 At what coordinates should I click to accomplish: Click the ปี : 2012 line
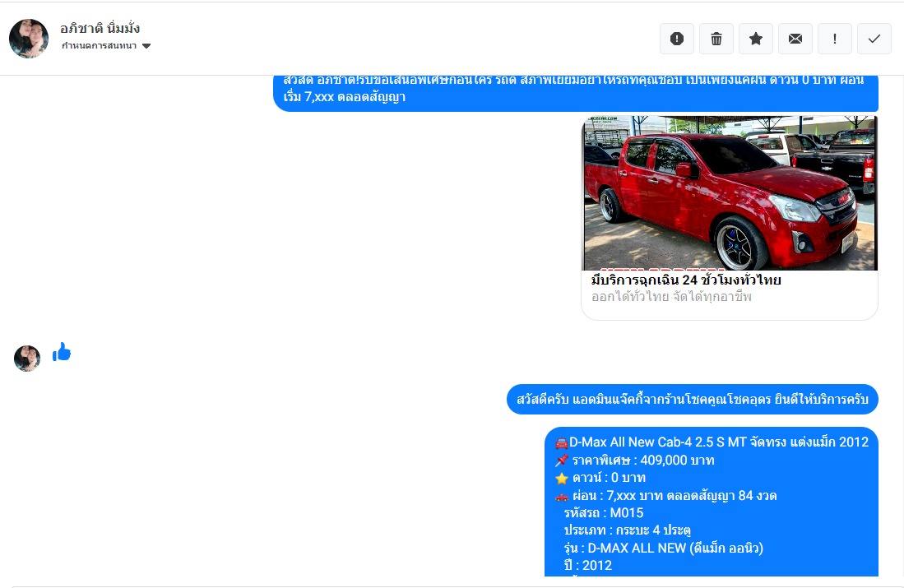coord(588,566)
